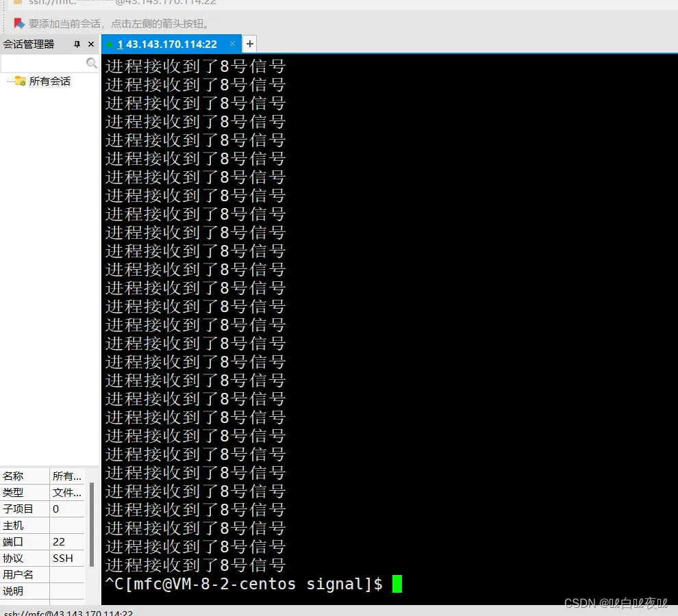Image resolution: width=678 pixels, height=616 pixels.
Task: Click the 说明 property label
Action: click(x=13, y=591)
